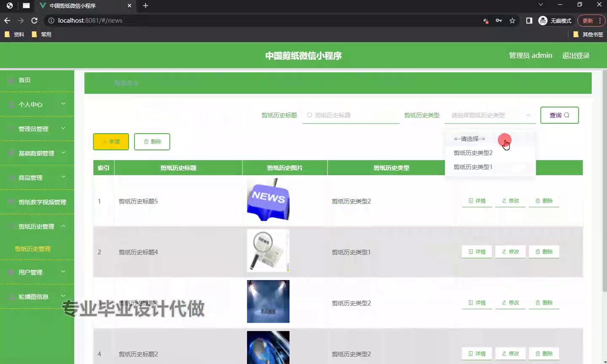Sort by 剪纸历史标题 column header
The height and width of the screenshot is (364, 607).
(x=178, y=168)
